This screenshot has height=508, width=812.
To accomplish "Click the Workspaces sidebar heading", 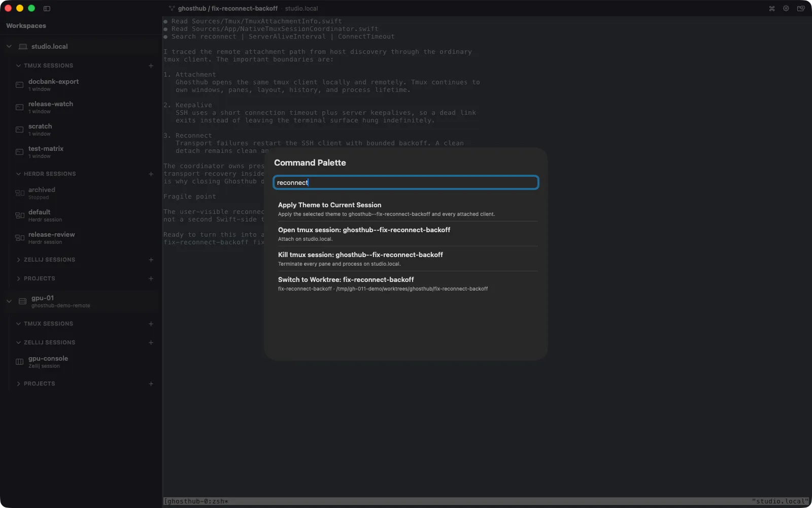I will click(x=26, y=25).
